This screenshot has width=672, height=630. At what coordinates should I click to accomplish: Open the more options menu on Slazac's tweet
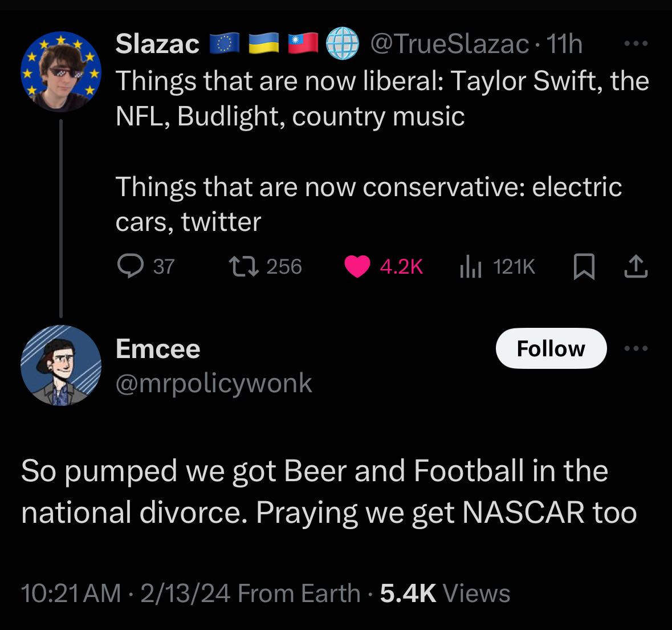(636, 43)
